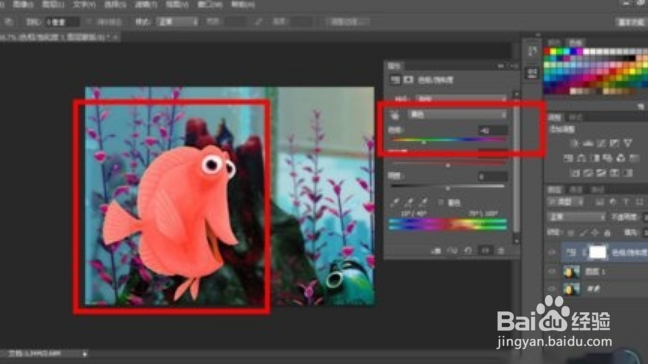The width and height of the screenshot is (648, 364).
Task: Enable the 着色 colorize checkbox
Action: click(441, 202)
